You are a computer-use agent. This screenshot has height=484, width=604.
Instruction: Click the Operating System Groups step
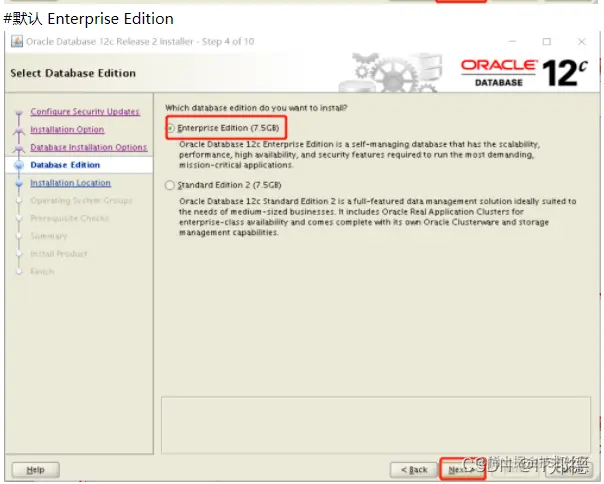[x=81, y=200]
